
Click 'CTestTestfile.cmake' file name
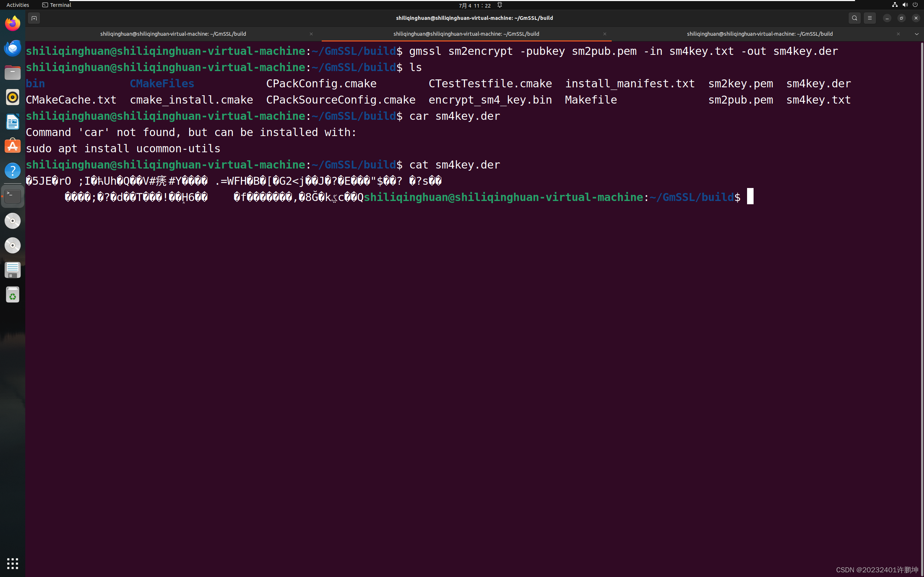(490, 84)
